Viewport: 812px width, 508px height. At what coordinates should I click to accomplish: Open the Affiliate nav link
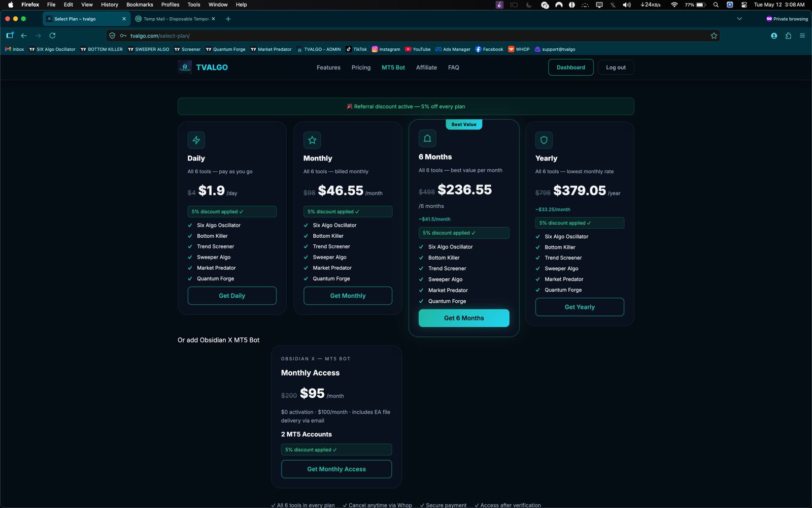pos(426,67)
